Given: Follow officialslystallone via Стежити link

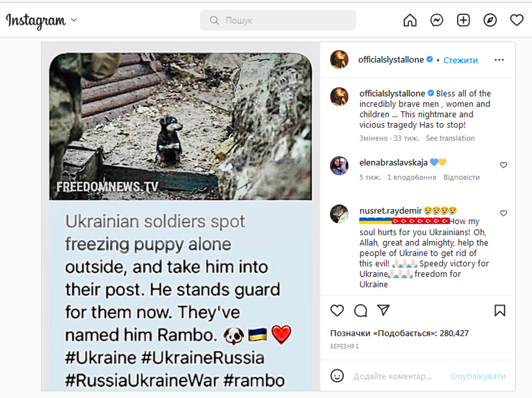Looking at the screenshot, I should [460, 60].
